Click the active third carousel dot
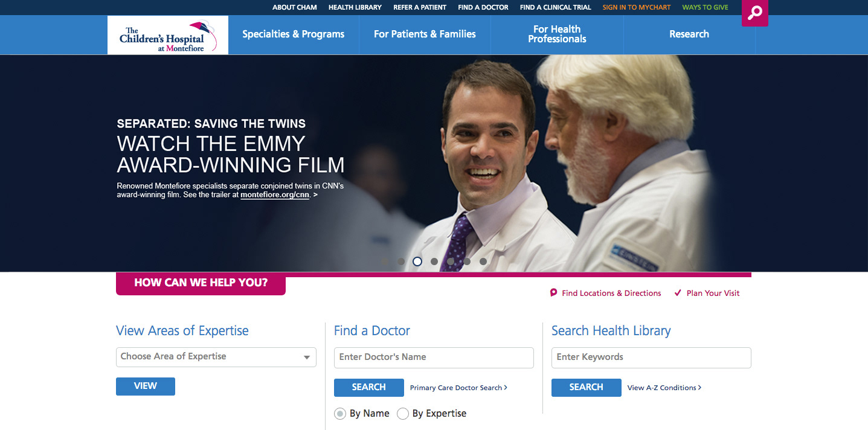The width and height of the screenshot is (868, 430). pos(417,262)
